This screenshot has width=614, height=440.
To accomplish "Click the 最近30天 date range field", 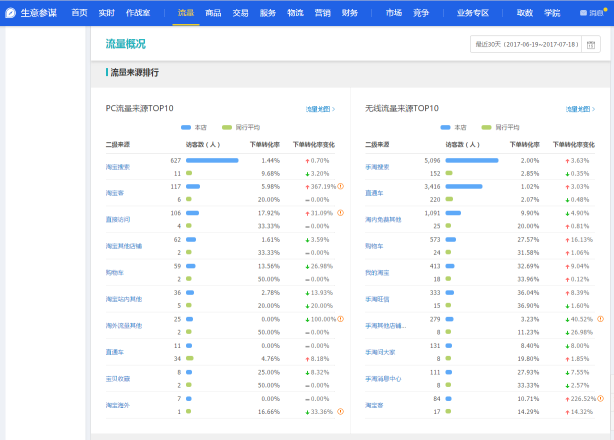I will [526, 44].
